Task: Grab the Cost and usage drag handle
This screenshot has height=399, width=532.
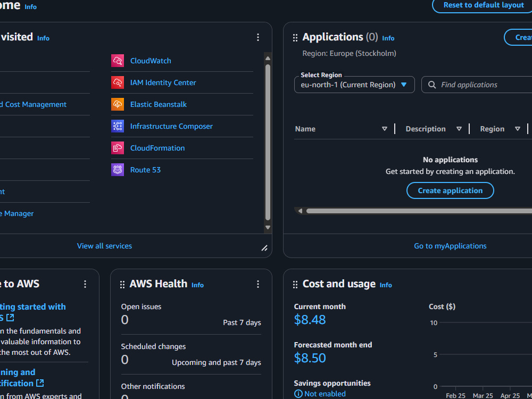Action: coord(295,284)
